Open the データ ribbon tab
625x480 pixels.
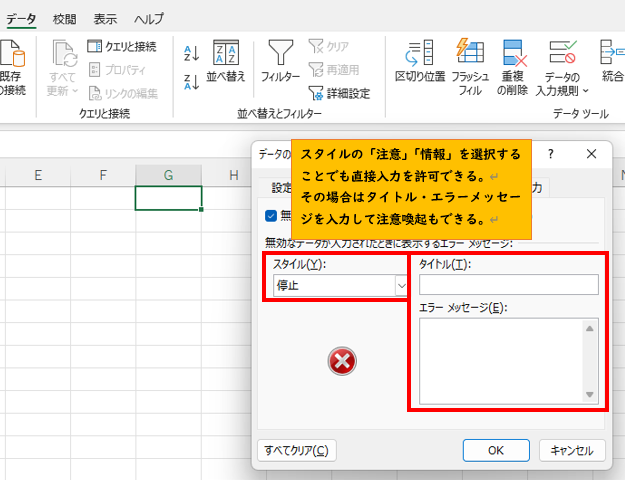[21, 19]
